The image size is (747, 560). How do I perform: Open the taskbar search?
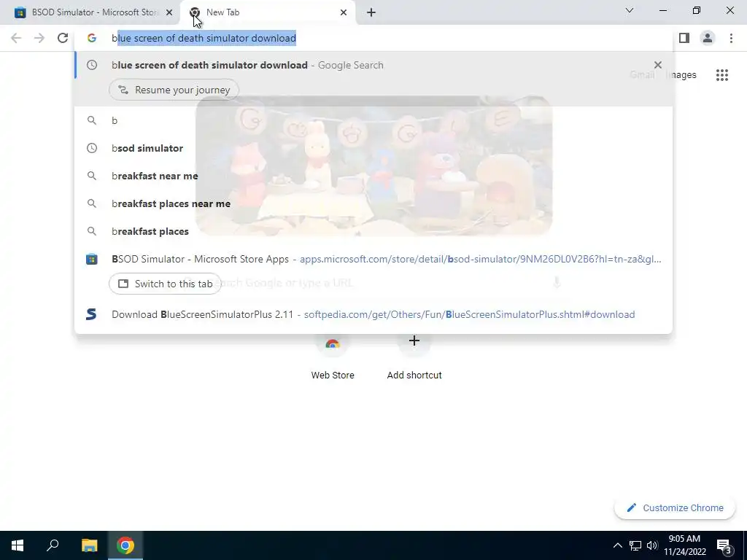pos(53,545)
